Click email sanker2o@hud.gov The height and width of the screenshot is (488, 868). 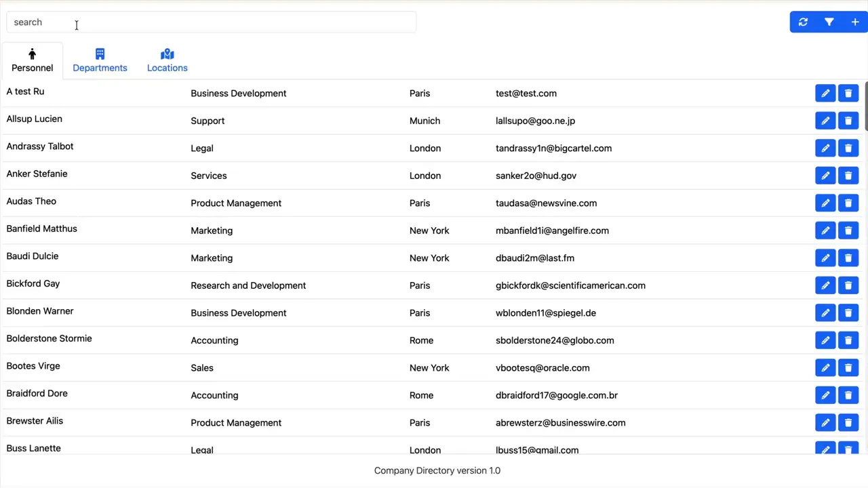tap(536, 176)
